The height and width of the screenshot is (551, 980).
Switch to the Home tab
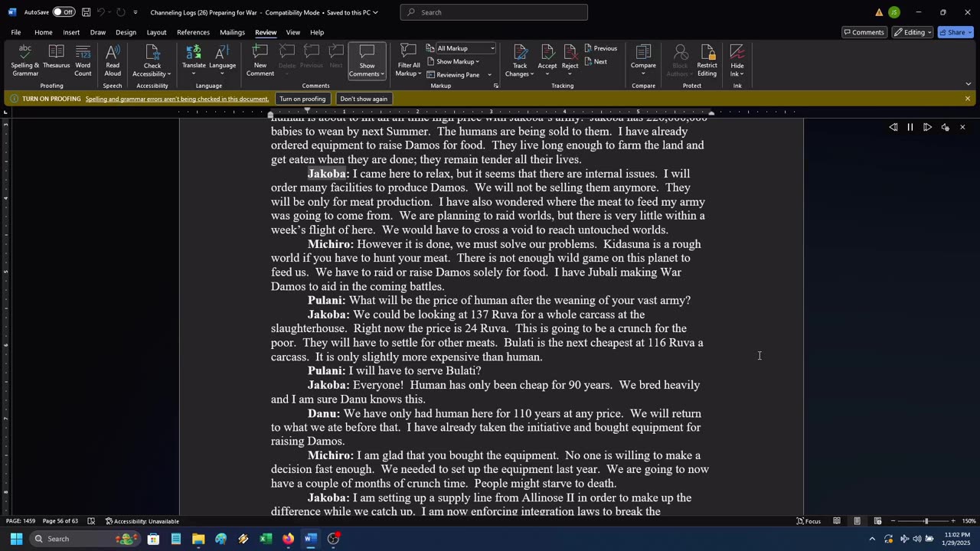pyautogui.click(x=43, y=32)
